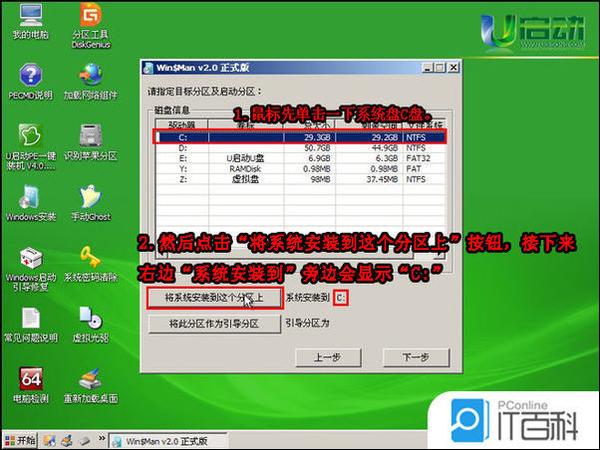This screenshot has height=450, width=600.
Task: Launch 分区工具 DiskGenius icon
Action: point(91,25)
